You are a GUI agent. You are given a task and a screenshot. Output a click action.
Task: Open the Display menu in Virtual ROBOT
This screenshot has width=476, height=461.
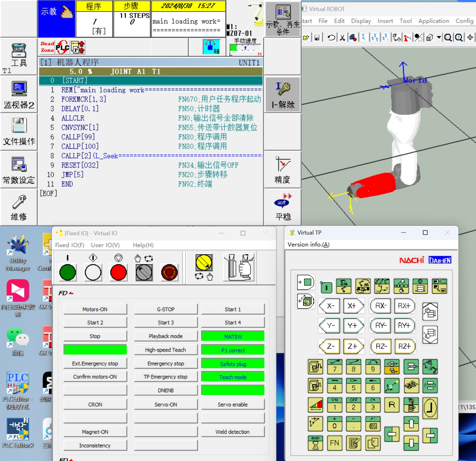361,21
